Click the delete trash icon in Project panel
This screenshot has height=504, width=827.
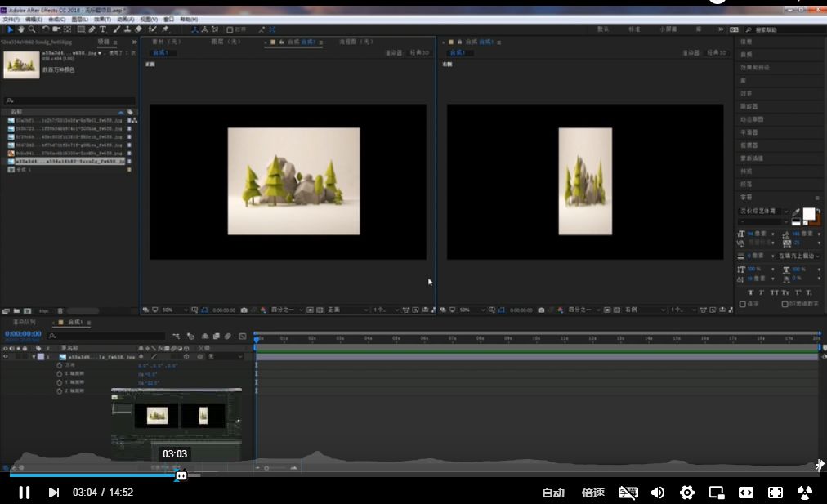click(x=60, y=311)
